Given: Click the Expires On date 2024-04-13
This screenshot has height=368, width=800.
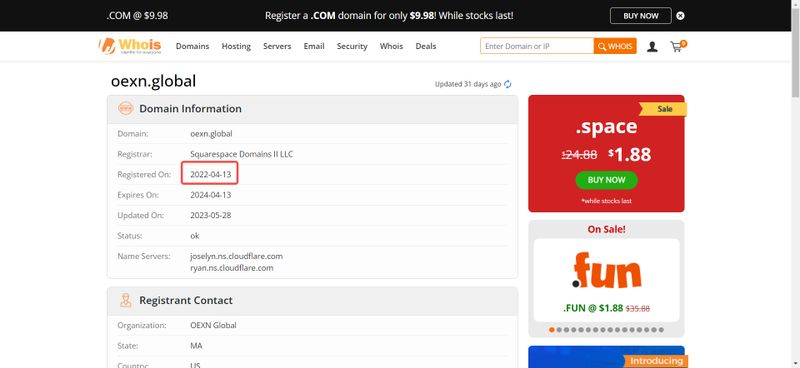Looking at the screenshot, I should pos(211,195).
